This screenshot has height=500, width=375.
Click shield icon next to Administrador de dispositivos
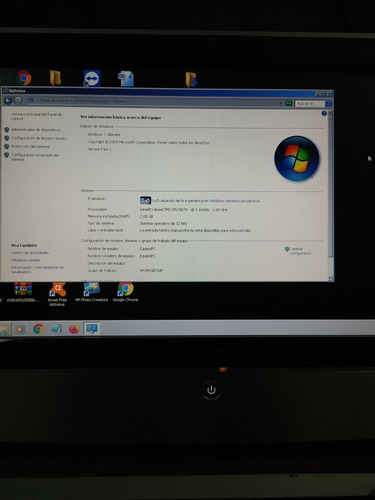[x=7, y=130]
